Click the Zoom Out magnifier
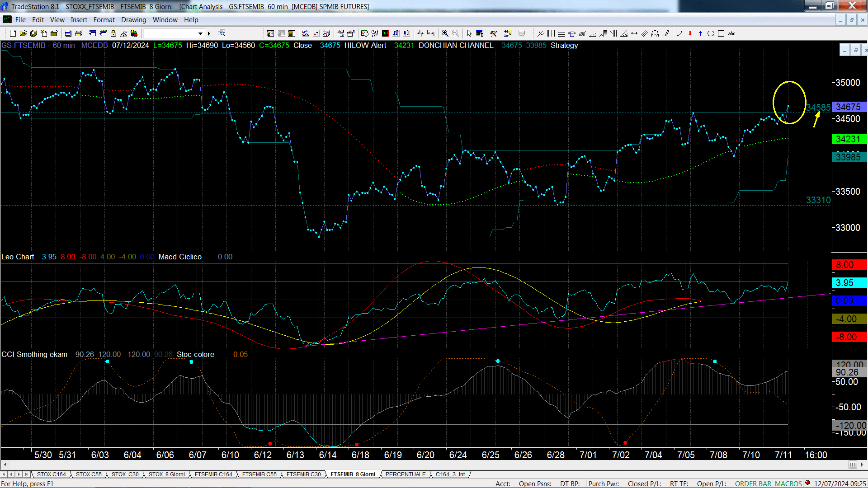Image resolution: width=868 pixels, height=488 pixels. [x=455, y=33]
